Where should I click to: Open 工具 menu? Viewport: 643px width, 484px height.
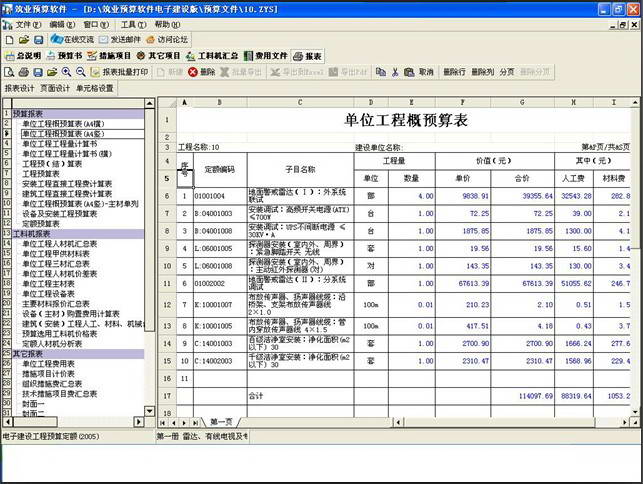133,25
